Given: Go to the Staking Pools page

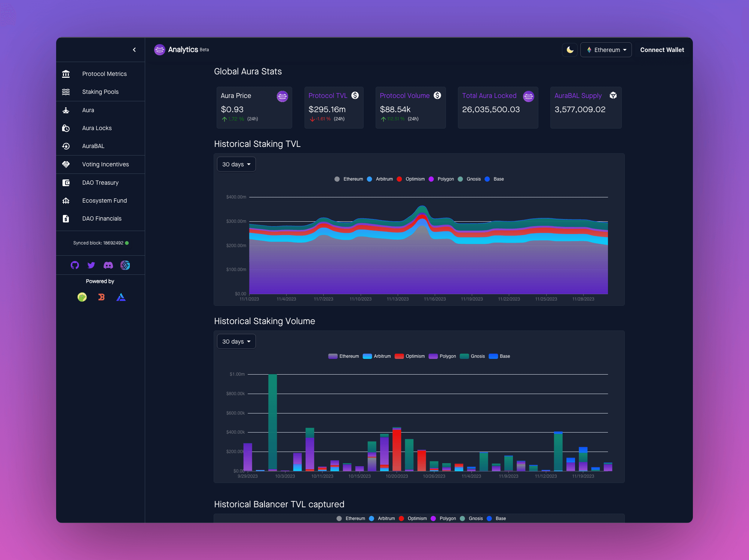Looking at the screenshot, I should pyautogui.click(x=100, y=92).
